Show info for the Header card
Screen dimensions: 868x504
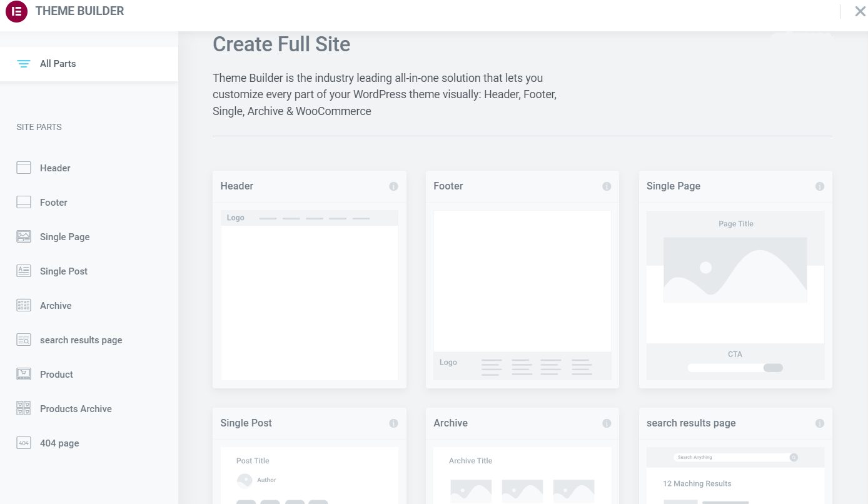point(393,186)
